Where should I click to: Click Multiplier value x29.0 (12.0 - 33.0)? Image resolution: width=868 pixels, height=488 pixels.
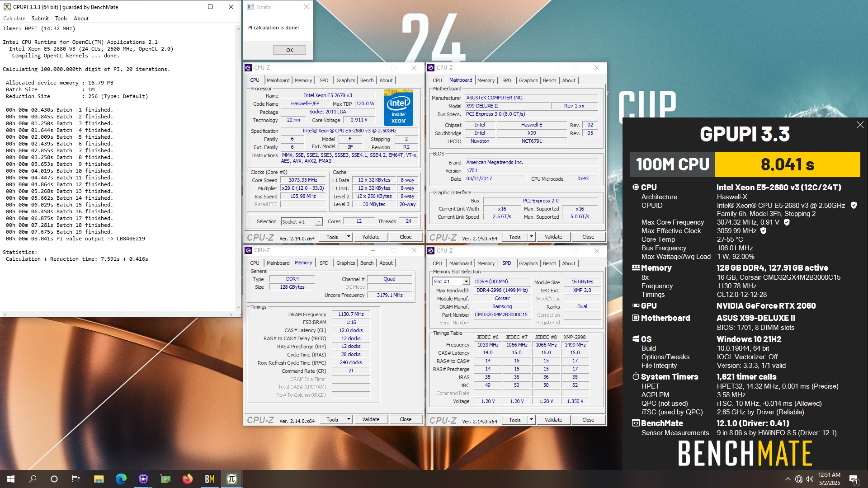pos(303,188)
